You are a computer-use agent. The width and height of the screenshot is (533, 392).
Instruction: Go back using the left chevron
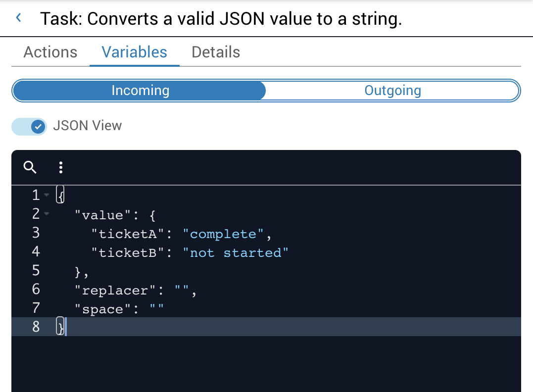click(x=19, y=18)
